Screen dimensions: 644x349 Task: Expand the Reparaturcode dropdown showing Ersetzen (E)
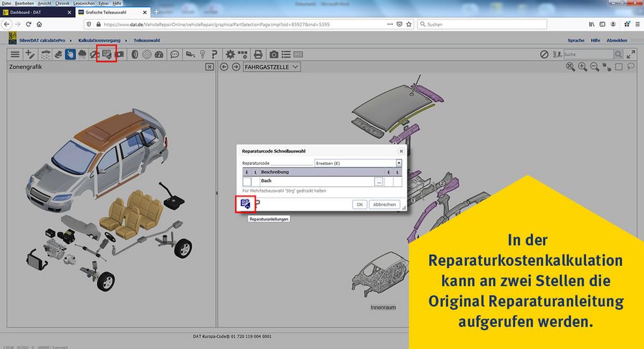(x=399, y=163)
